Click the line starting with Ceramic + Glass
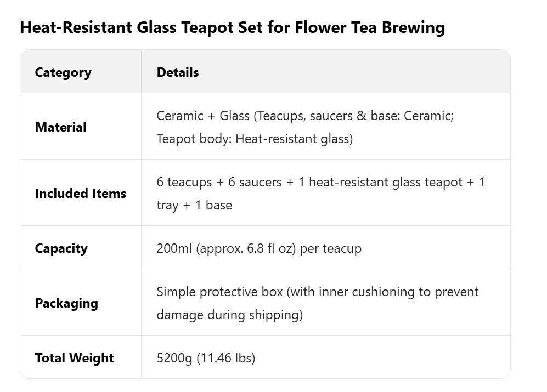The width and height of the screenshot is (547, 392). pos(305,116)
